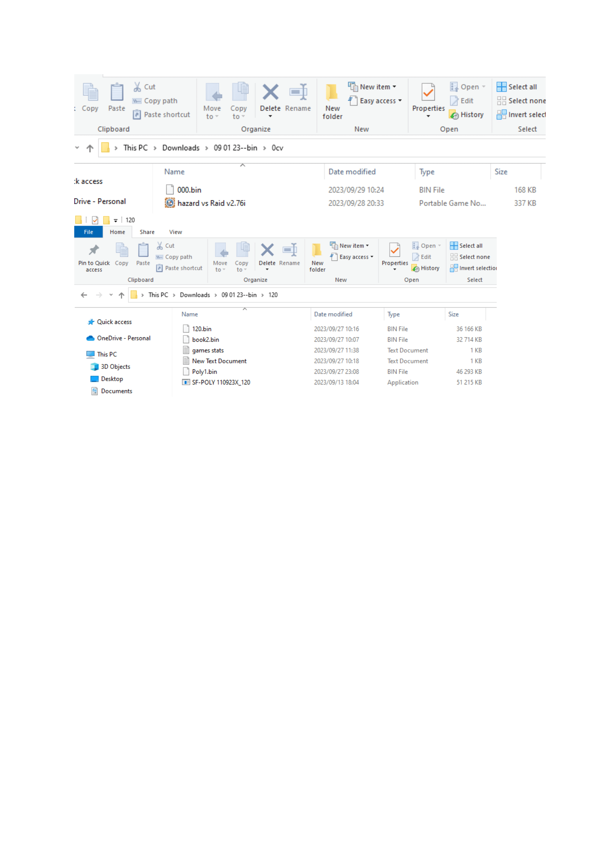Click Cut in the 120 window ribbon

click(166, 246)
